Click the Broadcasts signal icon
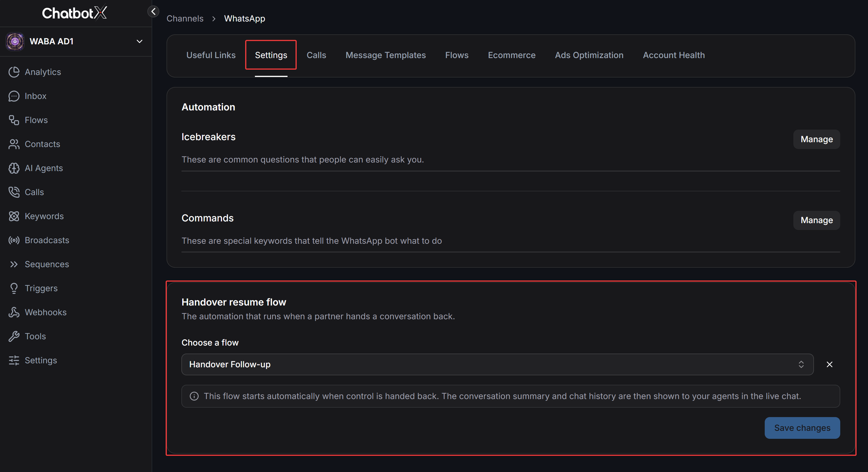The width and height of the screenshot is (868, 472). [14, 240]
